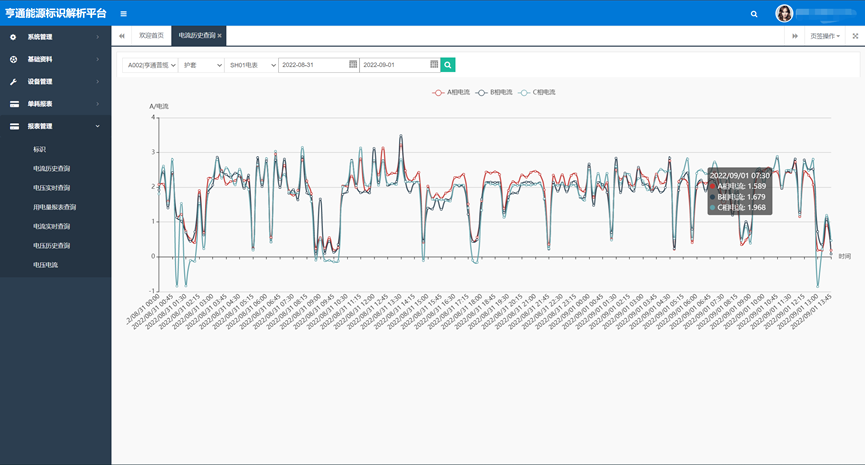The image size is (865, 465).
Task: Click the user avatar picture
Action: pyautogui.click(x=785, y=13)
